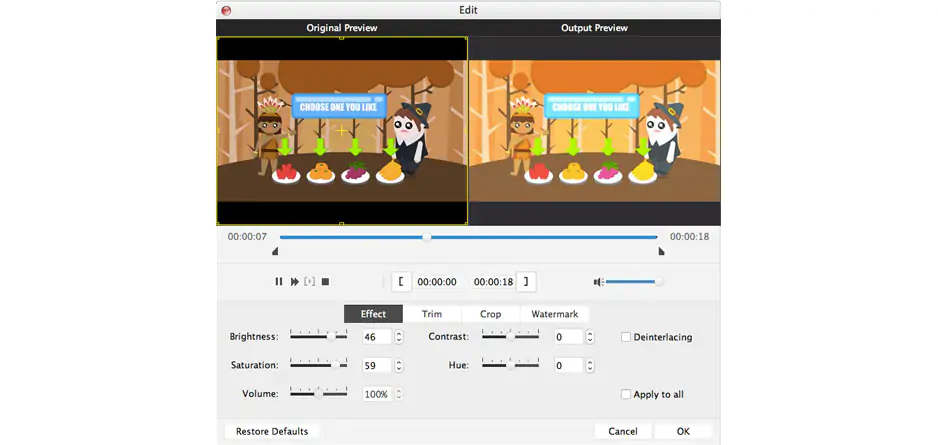938x445 pixels.
Task: Click the Restore Defaults button
Action: click(x=272, y=431)
